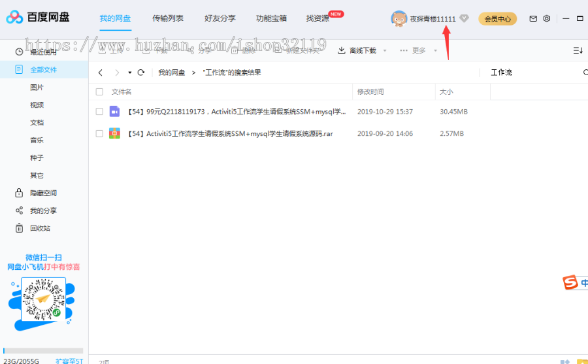
Task: Click the date 2019-10-29 15:37
Action: pos(385,112)
